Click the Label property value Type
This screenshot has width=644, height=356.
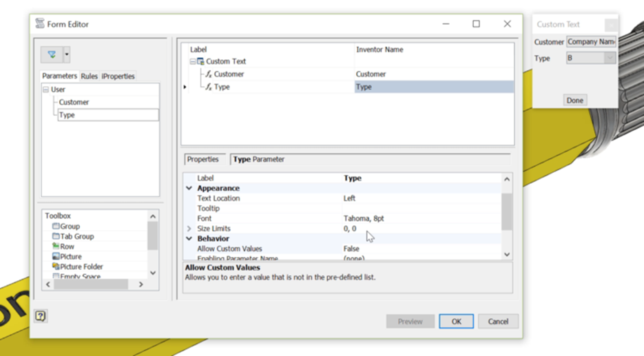[353, 178]
